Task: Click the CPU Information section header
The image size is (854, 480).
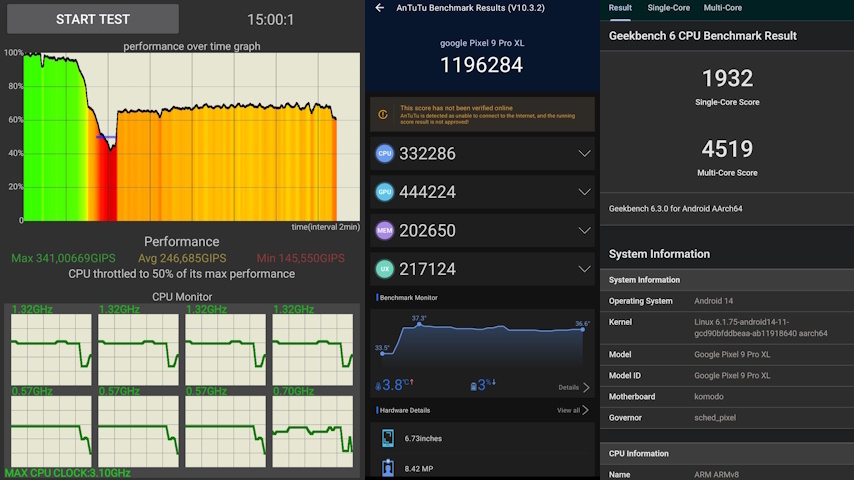Action: tap(727, 453)
